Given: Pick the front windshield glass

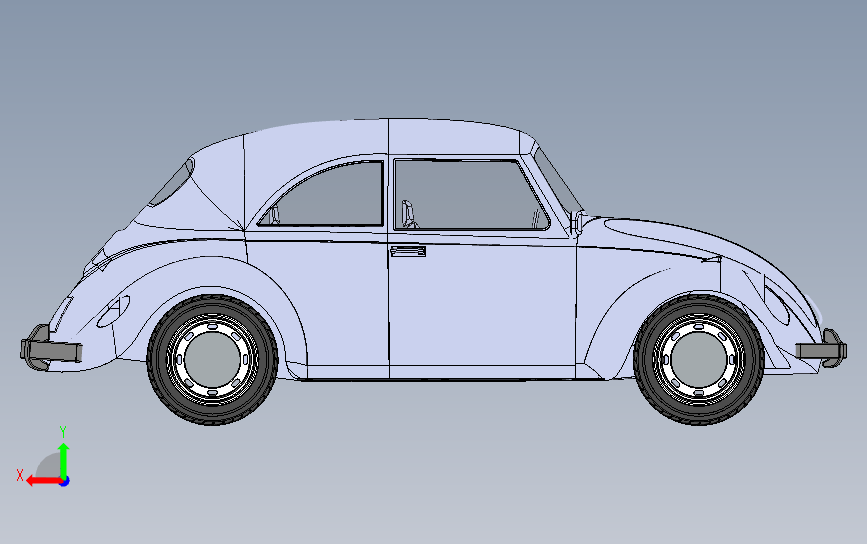Looking at the screenshot, I should (x=556, y=180).
